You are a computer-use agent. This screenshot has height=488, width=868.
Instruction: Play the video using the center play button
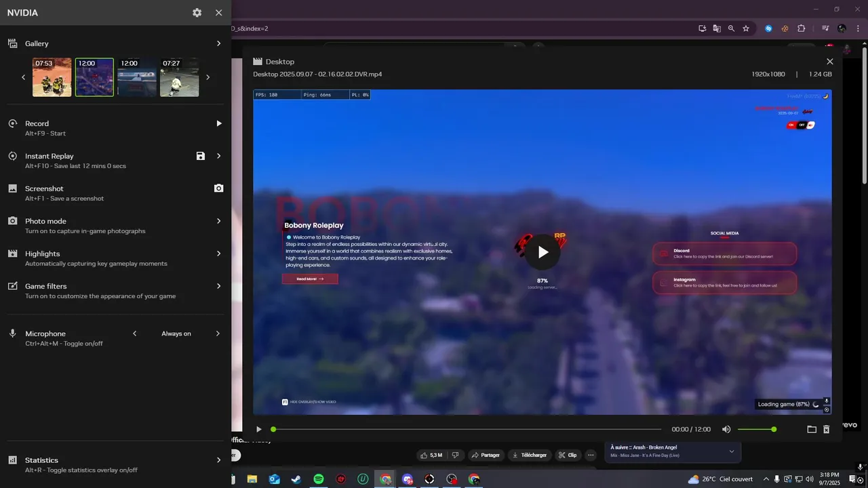tap(542, 252)
